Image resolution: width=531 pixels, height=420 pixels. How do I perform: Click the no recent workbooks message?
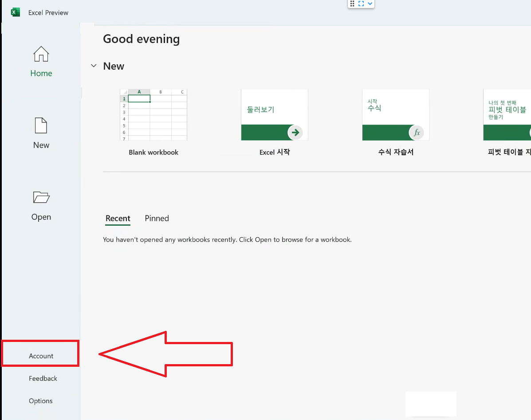point(227,239)
